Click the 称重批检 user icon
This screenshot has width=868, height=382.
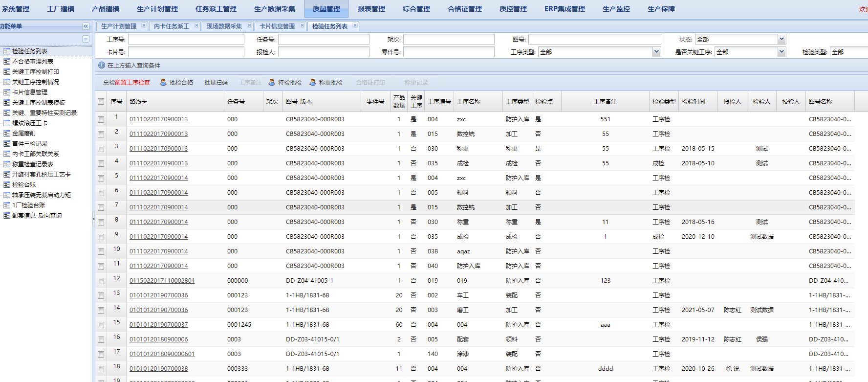[x=313, y=83]
